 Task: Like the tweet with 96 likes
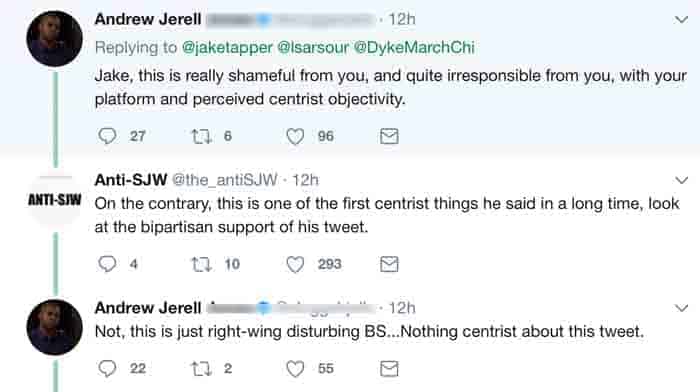pyautogui.click(x=295, y=136)
